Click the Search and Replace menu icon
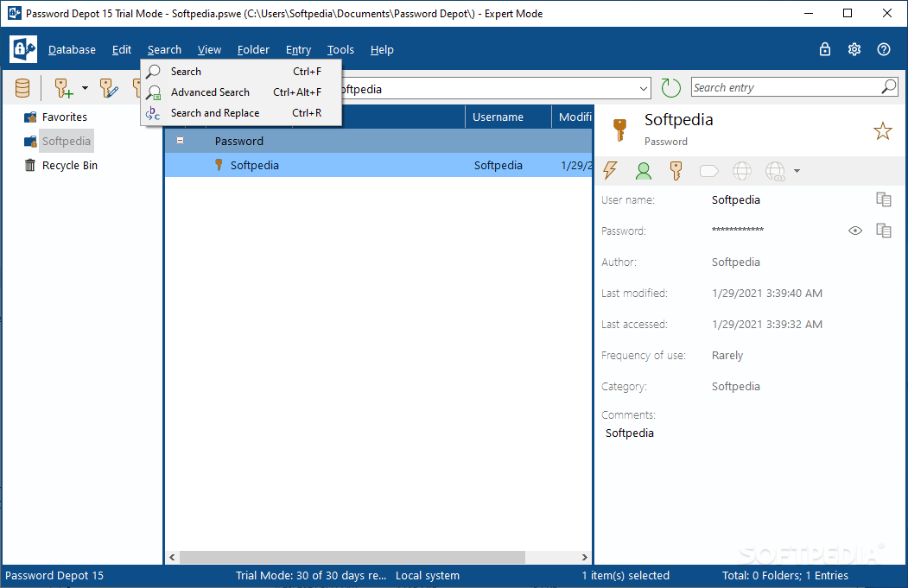The width and height of the screenshot is (908, 588). pos(153,113)
